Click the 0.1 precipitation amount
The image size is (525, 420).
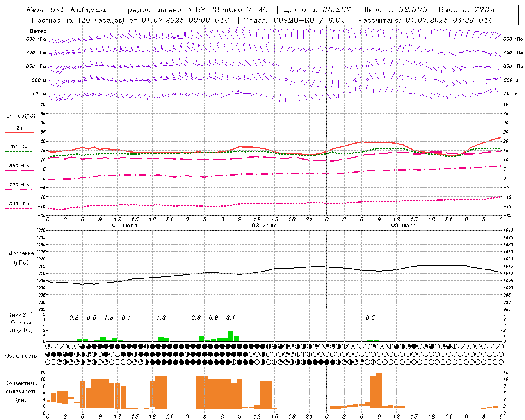(126, 317)
